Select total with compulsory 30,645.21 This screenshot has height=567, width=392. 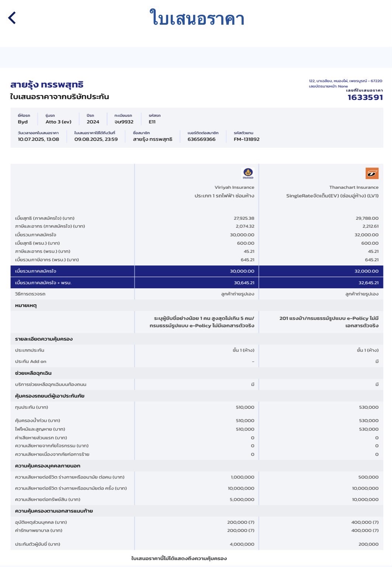coord(244,283)
